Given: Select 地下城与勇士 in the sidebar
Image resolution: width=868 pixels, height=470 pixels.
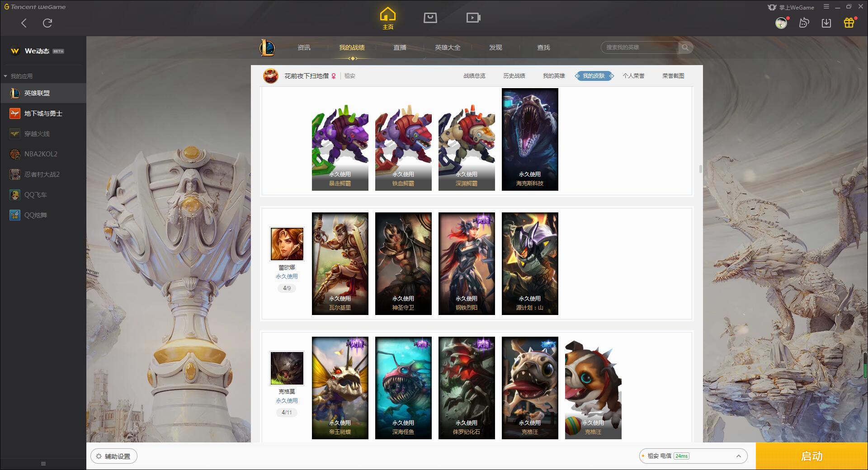Looking at the screenshot, I should pyautogui.click(x=43, y=113).
